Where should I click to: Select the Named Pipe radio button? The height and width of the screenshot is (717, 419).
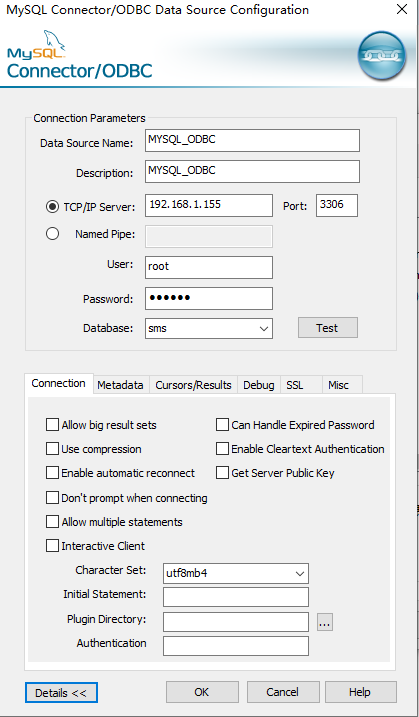[52, 234]
